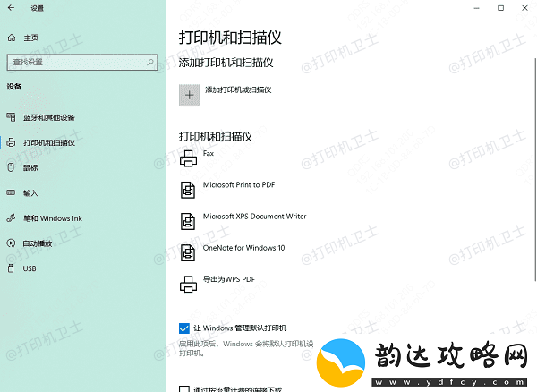Open 输入 settings page

tap(30, 193)
